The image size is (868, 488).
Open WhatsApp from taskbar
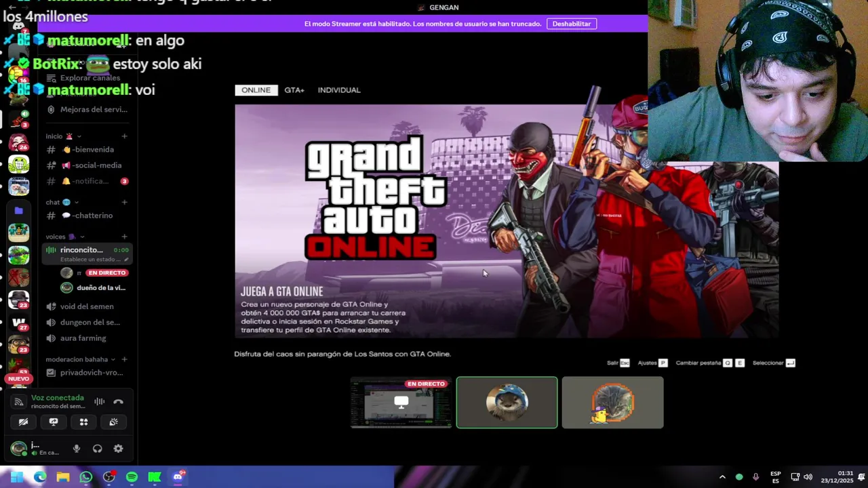(86, 477)
